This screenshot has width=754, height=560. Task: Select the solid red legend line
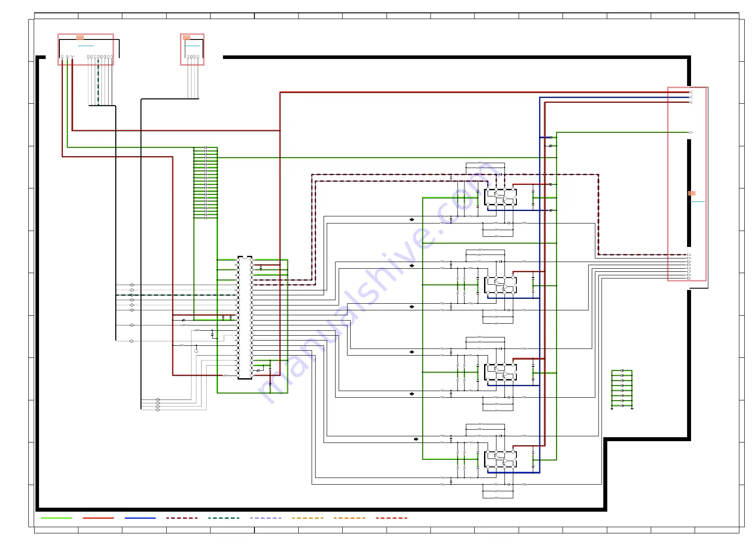coord(98,518)
